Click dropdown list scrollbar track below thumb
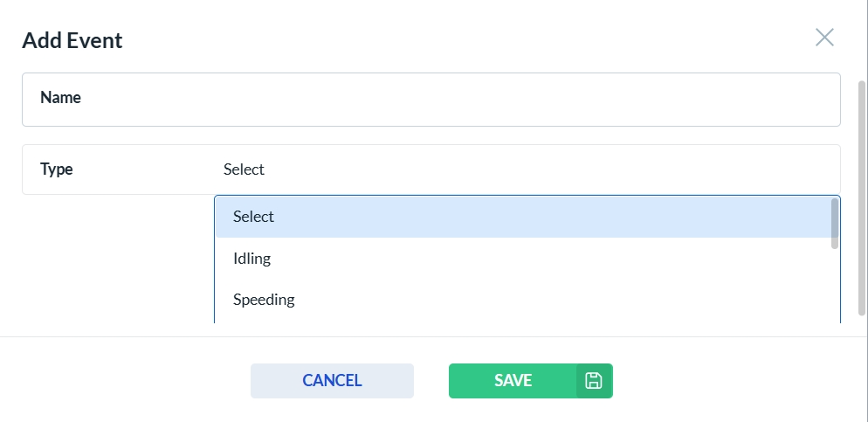This screenshot has width=868, height=422. click(x=835, y=288)
